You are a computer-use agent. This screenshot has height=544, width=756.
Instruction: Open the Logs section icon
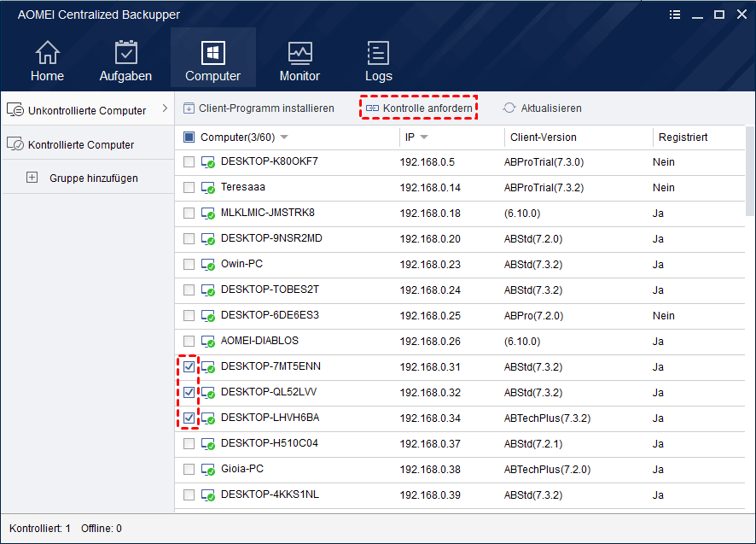pos(379,53)
